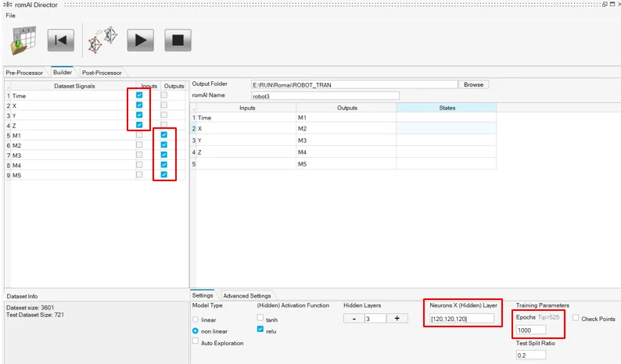621x364 pixels.
Task: Uncheck the M3 output checkbox
Action: tap(163, 155)
